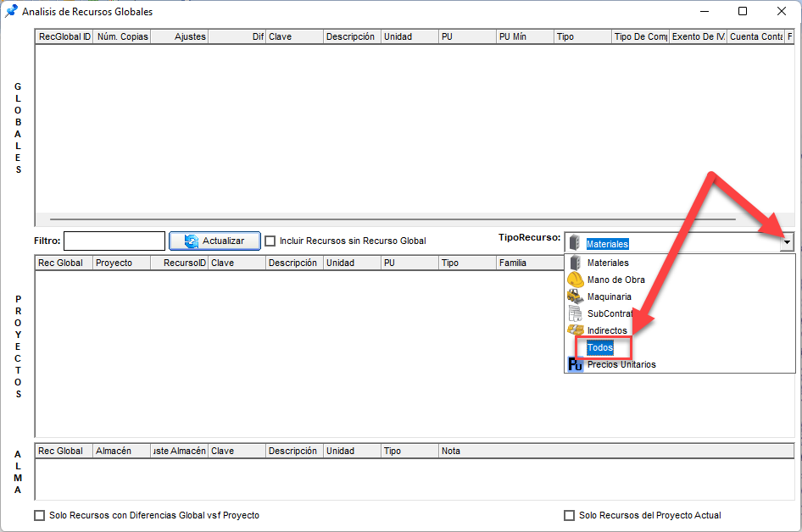Screen dimensions: 802x532
Task: Choose the Mano de Obra helmet icon
Action: pos(575,280)
